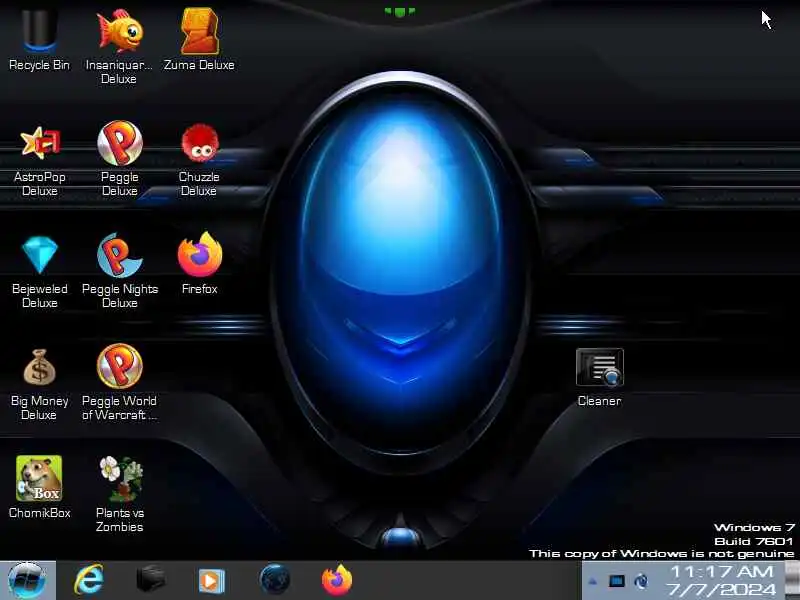Select the Firefox desktop shortcut
The height and width of the screenshot is (600, 800).
[x=199, y=255]
